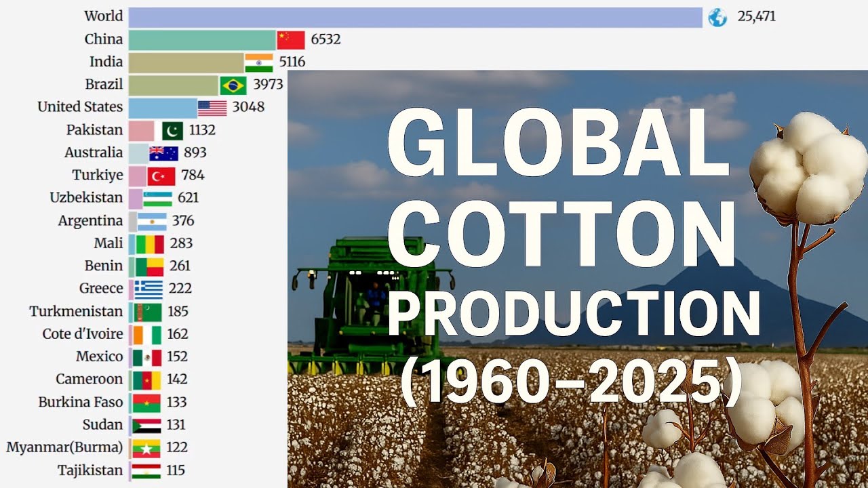Screen dimensions: 868x488
Task: Click the India value 5116
Action: pos(292,62)
